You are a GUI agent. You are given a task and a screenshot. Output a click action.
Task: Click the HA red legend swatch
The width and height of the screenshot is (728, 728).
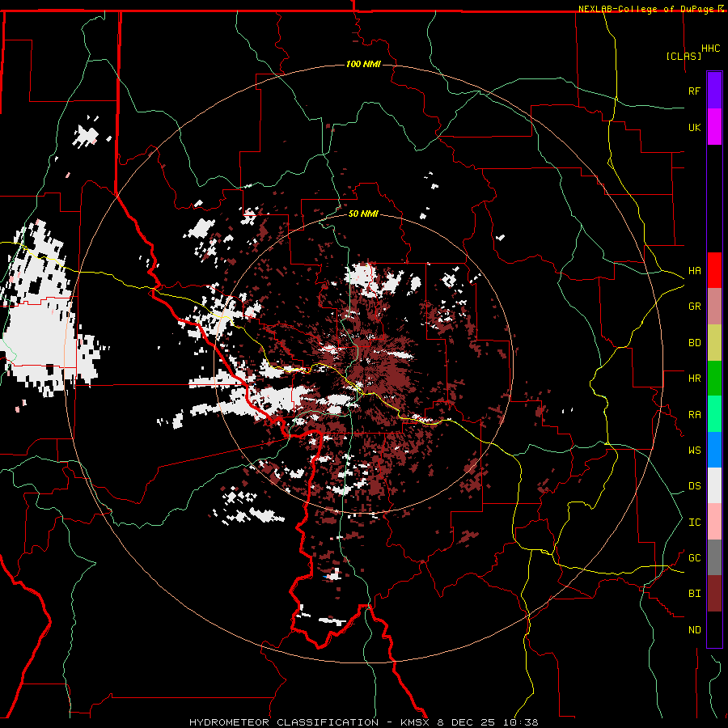click(x=714, y=270)
